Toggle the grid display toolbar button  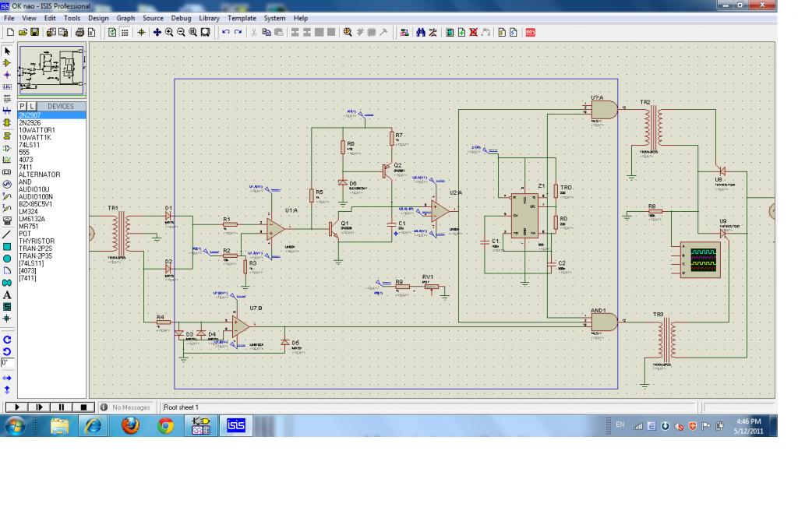(125, 33)
